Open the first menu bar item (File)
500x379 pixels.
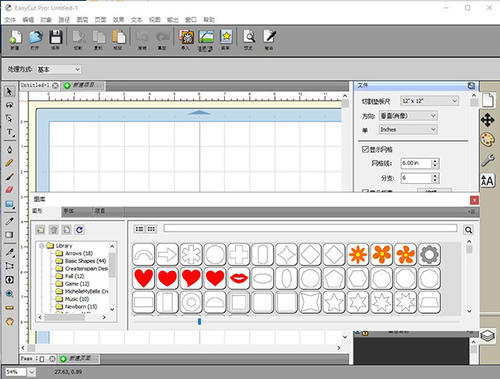10,20
